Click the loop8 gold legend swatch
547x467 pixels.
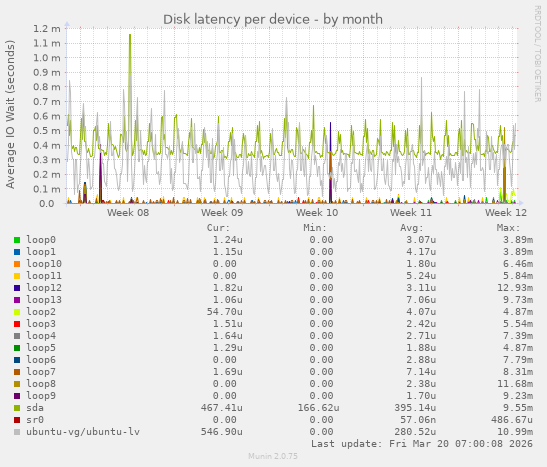17,384
